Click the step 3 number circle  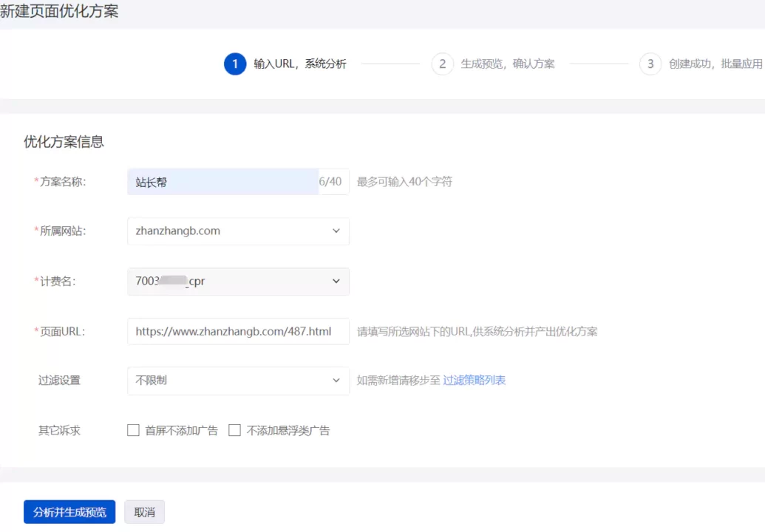click(x=650, y=64)
